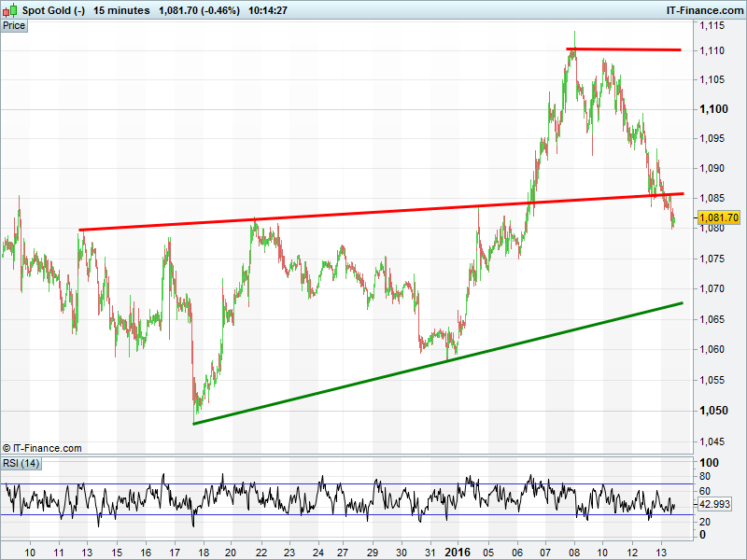Click the 1,050 level on price axis
The image size is (747, 560).
pyautogui.click(x=714, y=411)
